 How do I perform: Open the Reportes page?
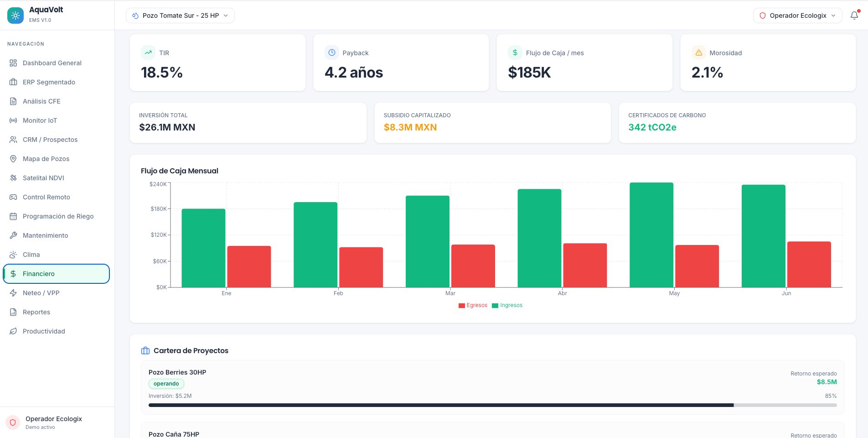57,312
